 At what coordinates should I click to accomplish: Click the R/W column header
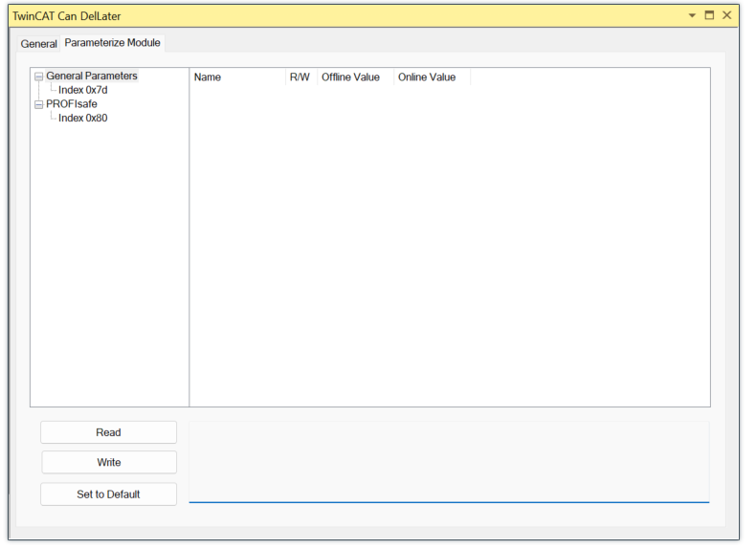pos(301,77)
